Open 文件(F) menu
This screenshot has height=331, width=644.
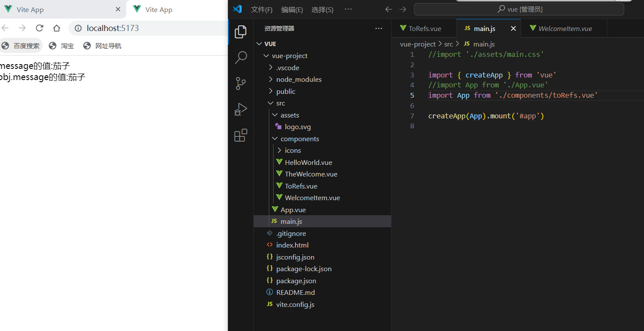point(262,9)
